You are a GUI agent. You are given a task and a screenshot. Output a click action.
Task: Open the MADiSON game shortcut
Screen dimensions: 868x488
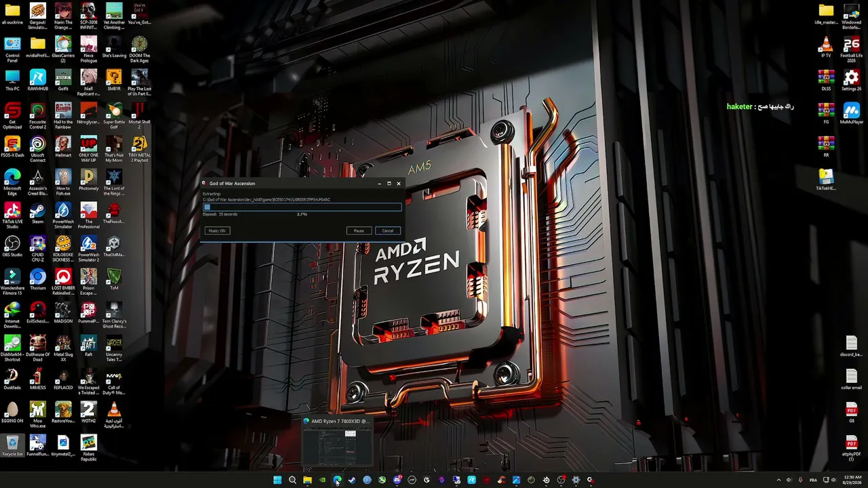coord(63,312)
